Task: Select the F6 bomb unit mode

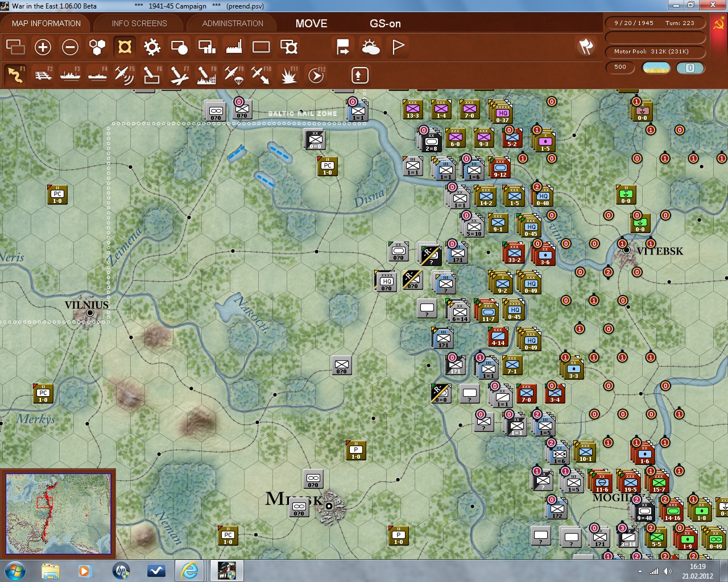Action: 152,75
